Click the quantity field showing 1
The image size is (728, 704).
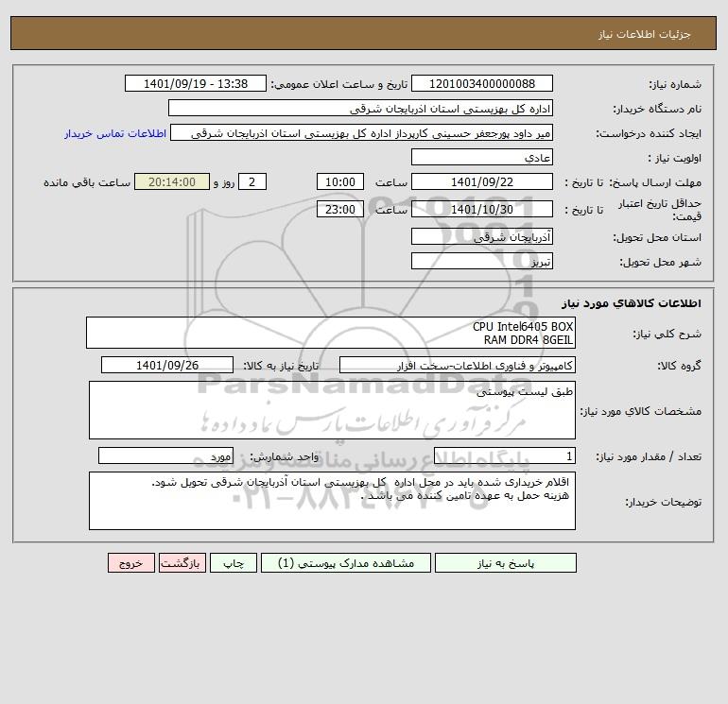tap(505, 455)
